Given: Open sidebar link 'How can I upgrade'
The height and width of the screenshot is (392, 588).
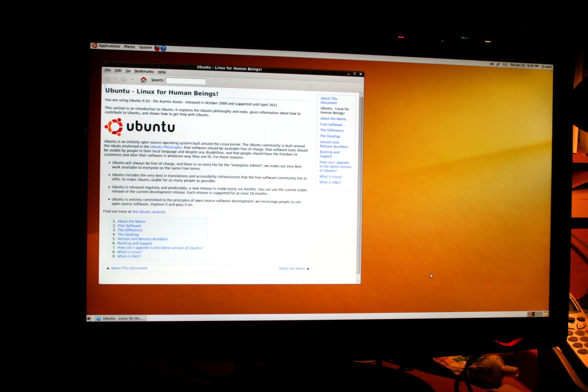Looking at the screenshot, I should coord(335,166).
